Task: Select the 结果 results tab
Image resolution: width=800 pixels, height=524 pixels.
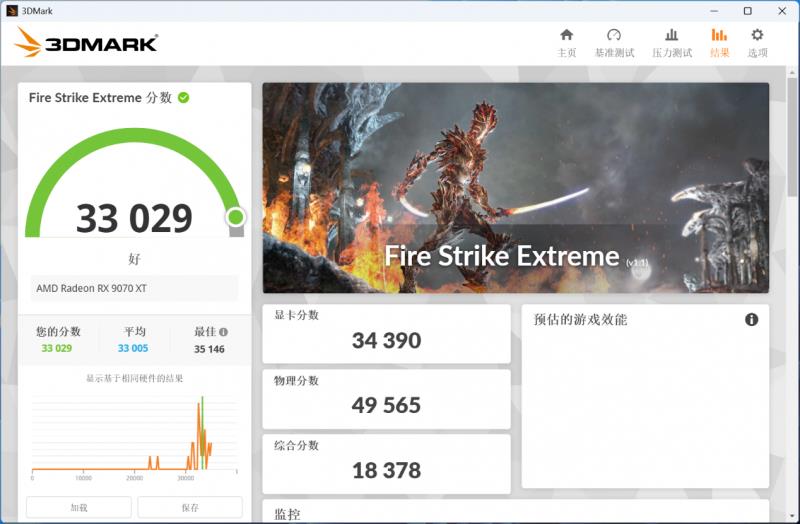Action: (x=719, y=43)
